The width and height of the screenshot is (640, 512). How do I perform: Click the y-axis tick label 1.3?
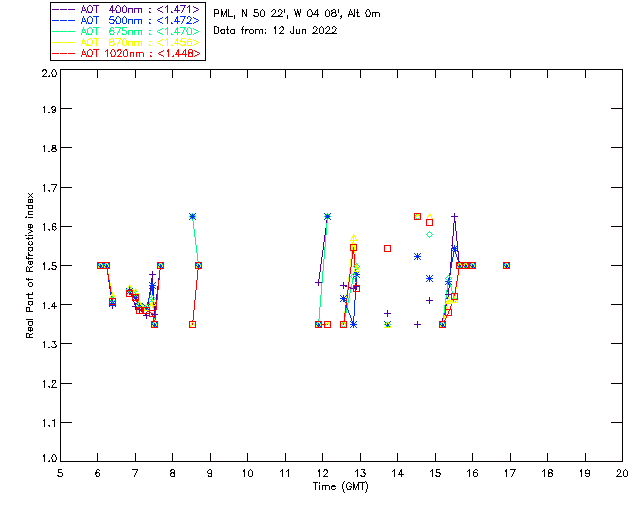pos(49,344)
